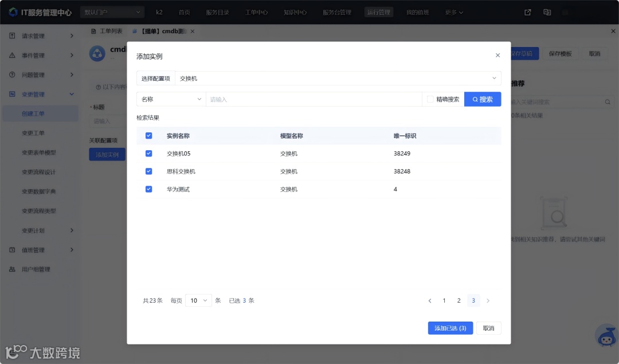The height and width of the screenshot is (364, 619).
Task: Click the 变更管理 sidebar icon
Action: click(x=12, y=94)
